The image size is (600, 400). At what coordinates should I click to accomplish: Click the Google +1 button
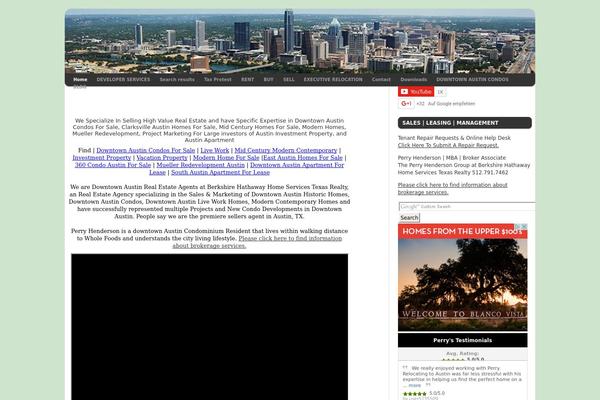[x=406, y=104]
